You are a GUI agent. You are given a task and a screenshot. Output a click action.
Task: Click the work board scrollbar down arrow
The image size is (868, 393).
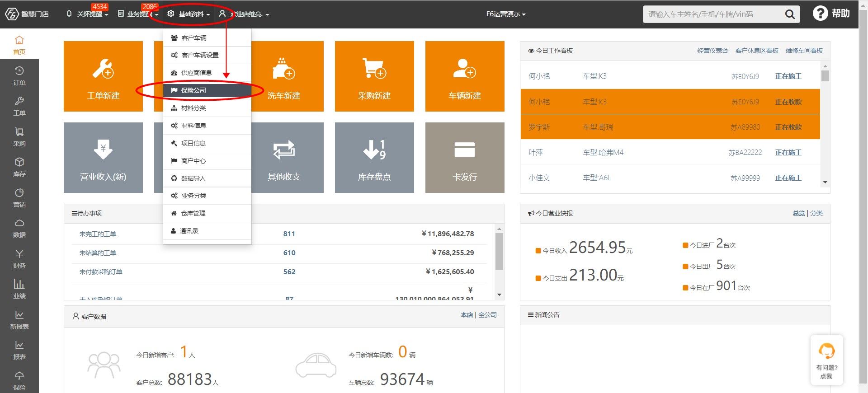(825, 182)
